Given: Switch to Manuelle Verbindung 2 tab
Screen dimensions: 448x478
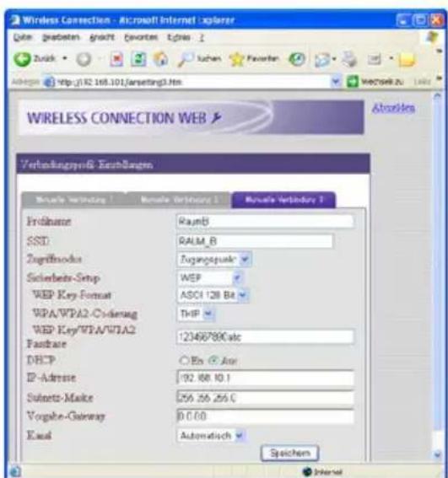Looking at the screenshot, I should [x=179, y=201].
